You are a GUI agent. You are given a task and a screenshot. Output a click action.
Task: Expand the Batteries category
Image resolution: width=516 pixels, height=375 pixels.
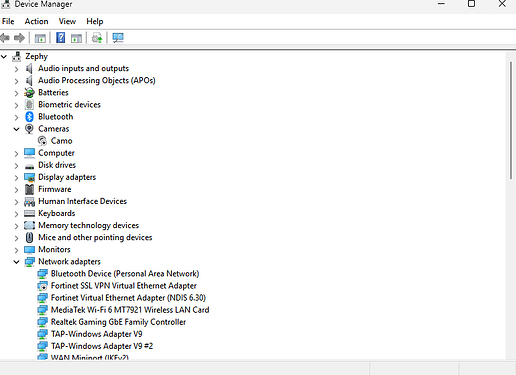(16, 93)
